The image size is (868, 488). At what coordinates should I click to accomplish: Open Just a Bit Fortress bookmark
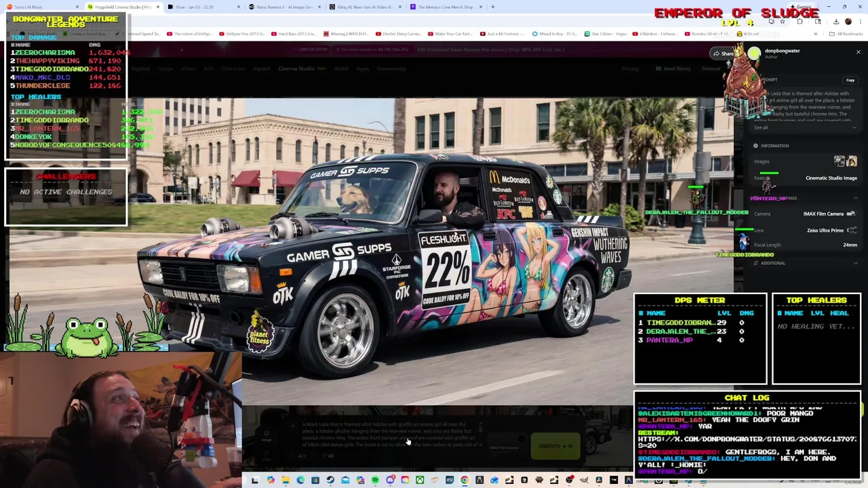tap(502, 34)
